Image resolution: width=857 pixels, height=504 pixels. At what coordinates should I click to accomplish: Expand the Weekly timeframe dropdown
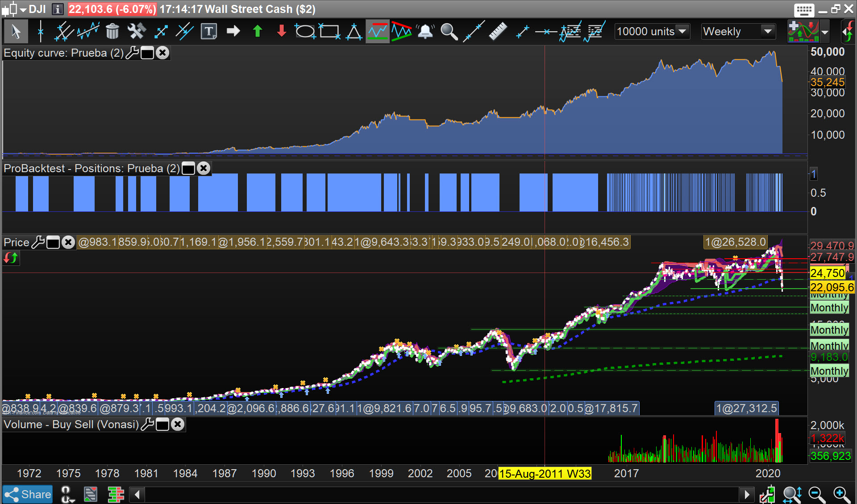pos(768,31)
